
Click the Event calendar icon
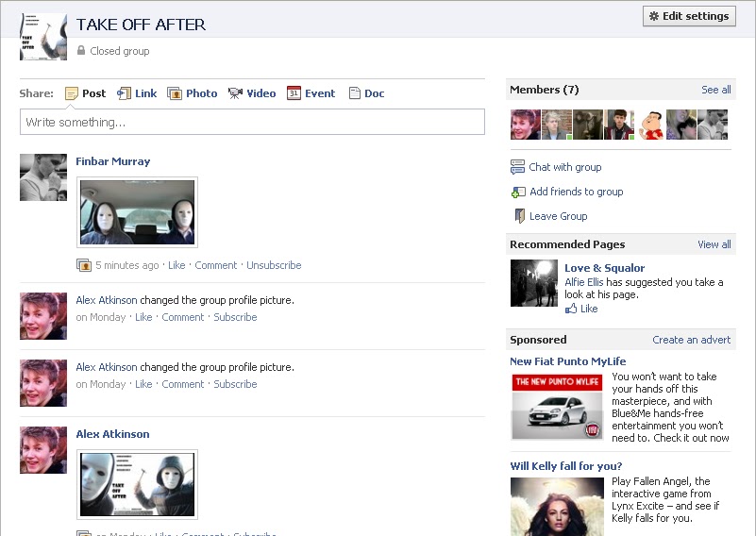pyautogui.click(x=294, y=92)
